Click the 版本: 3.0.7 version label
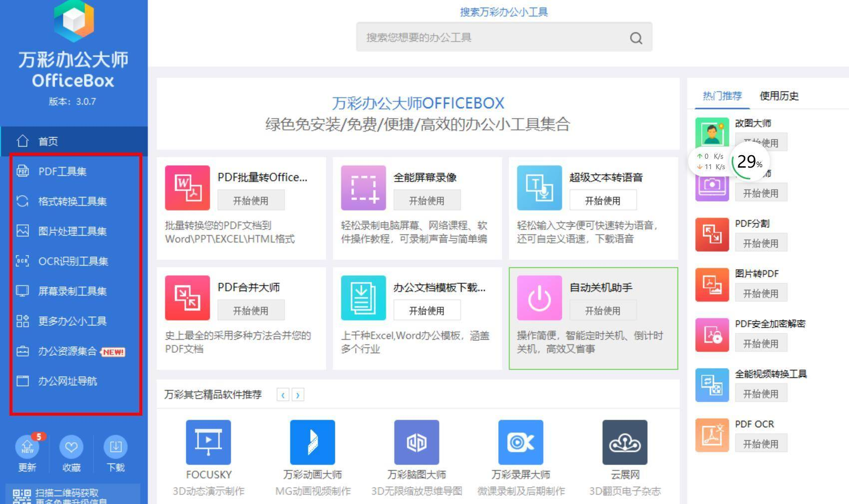849x504 pixels. 73,101
